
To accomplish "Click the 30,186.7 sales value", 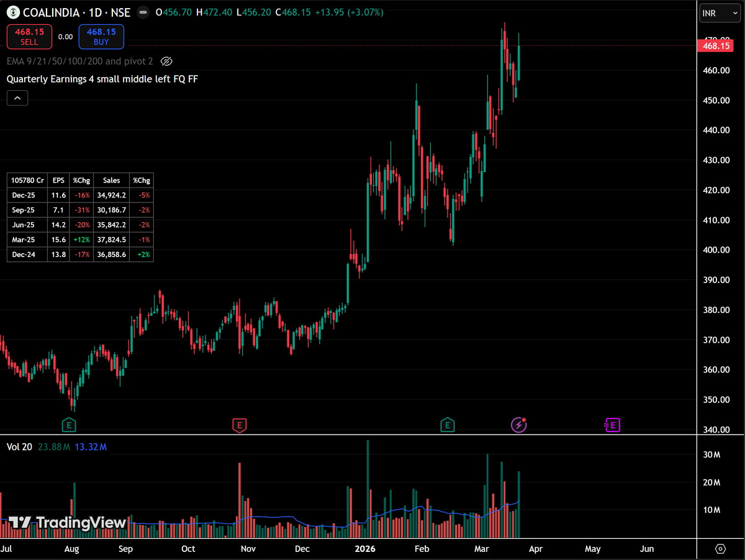I will [x=112, y=209].
